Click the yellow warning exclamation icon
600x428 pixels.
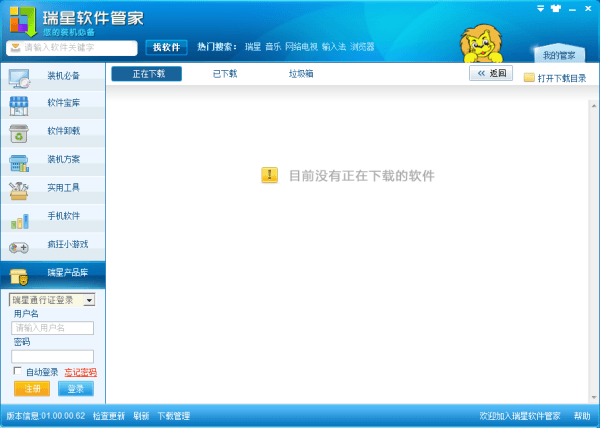coord(269,175)
